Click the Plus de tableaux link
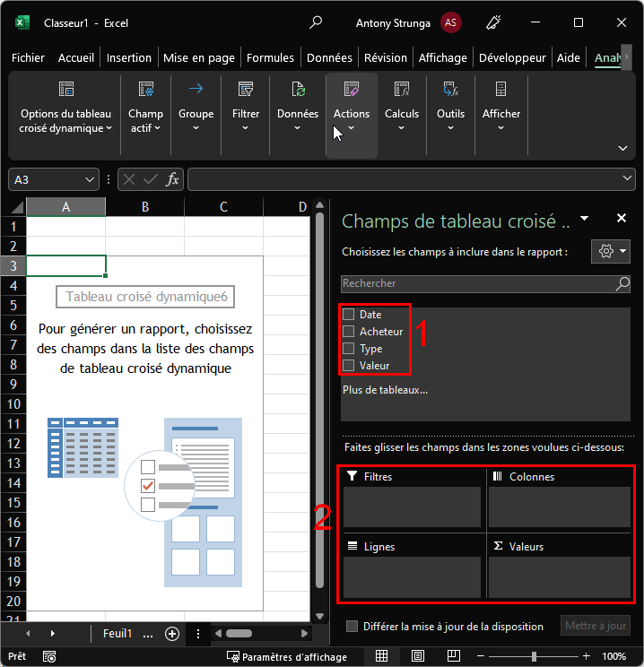 [385, 390]
